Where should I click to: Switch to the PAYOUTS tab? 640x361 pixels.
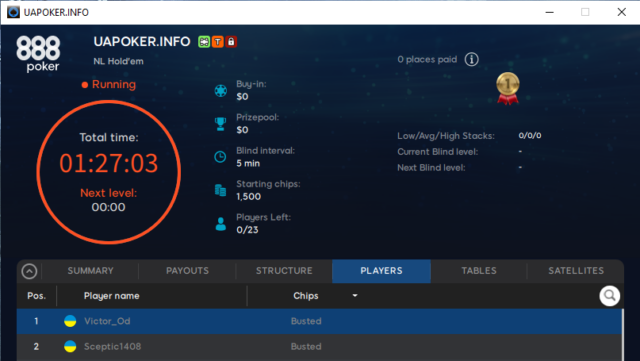click(187, 271)
